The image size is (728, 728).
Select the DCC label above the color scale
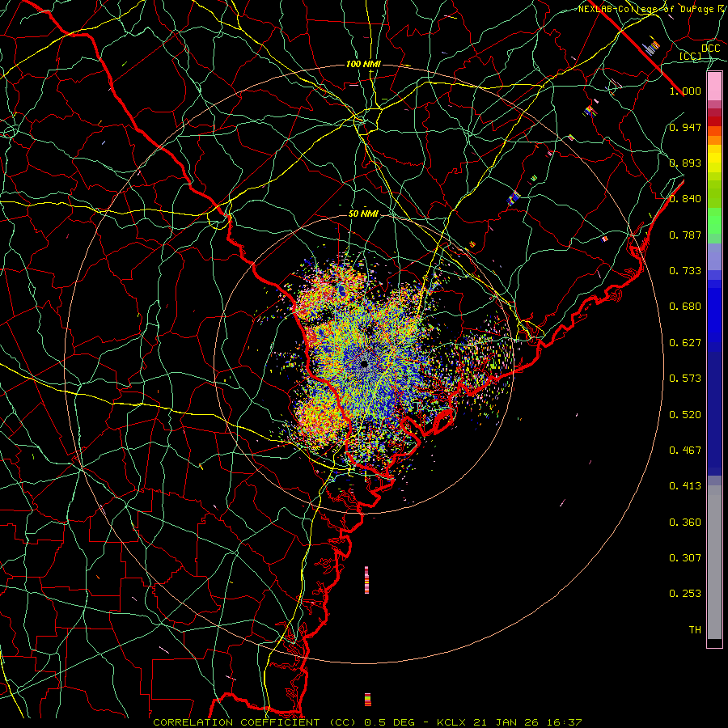(x=711, y=49)
